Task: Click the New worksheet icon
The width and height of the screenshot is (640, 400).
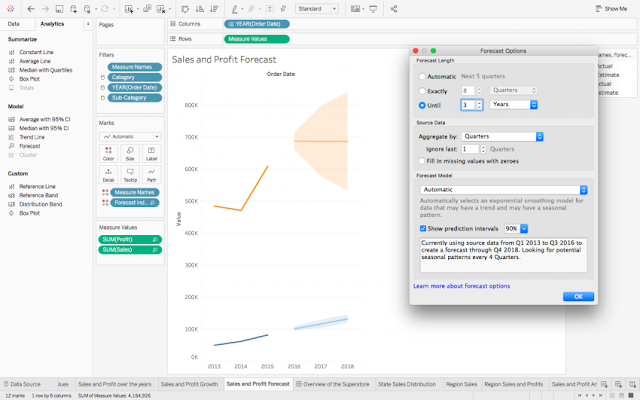Action: point(129,9)
